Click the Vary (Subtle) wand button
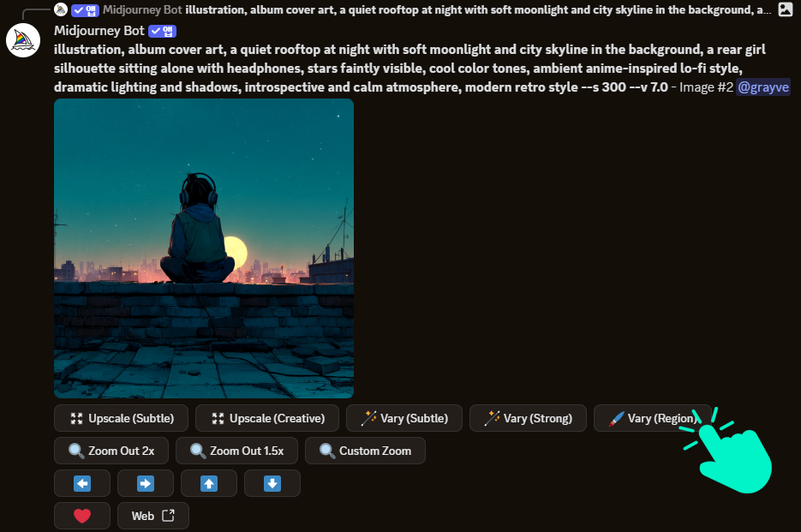The height and width of the screenshot is (532, 801). click(404, 418)
